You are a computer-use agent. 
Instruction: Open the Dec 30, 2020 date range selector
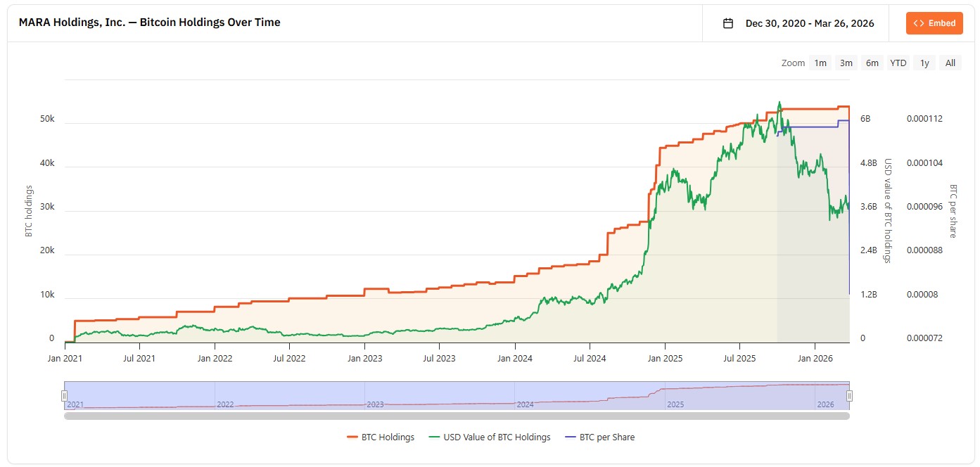(x=809, y=23)
